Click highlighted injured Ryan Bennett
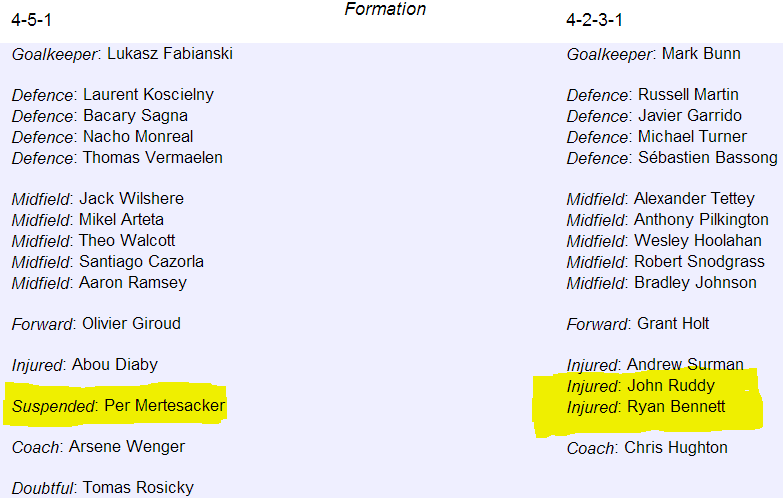783x498 pixels. (x=646, y=407)
